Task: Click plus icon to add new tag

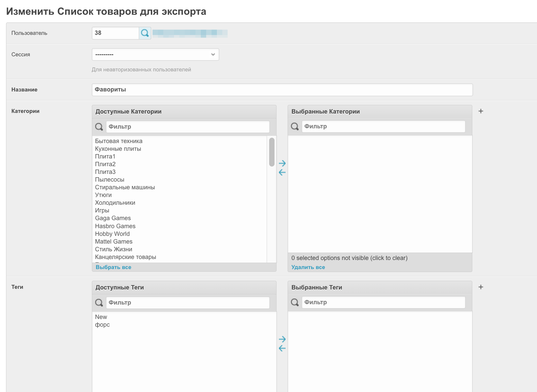Action: pos(481,287)
